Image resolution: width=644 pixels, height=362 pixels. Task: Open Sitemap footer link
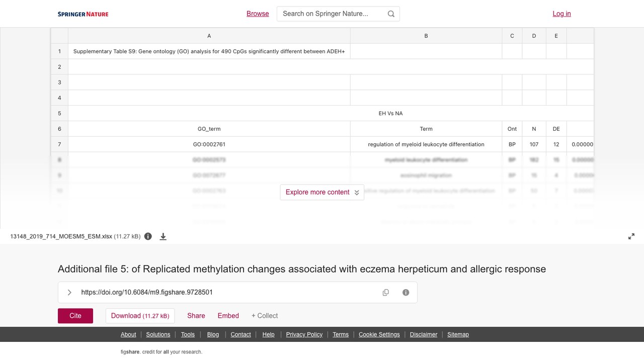(458, 334)
